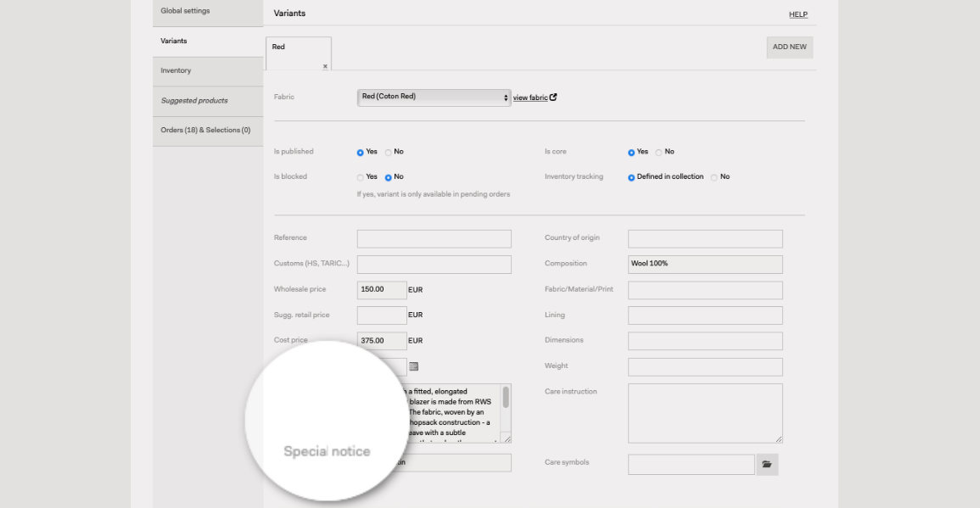Click the Country of origin field
This screenshot has width=980, height=508.
tap(705, 238)
